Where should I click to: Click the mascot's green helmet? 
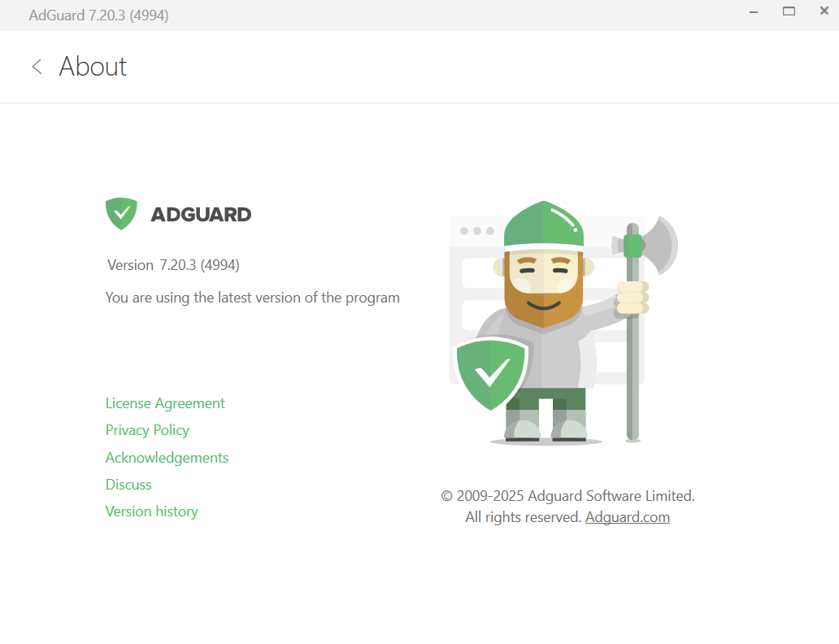pyautogui.click(x=544, y=225)
